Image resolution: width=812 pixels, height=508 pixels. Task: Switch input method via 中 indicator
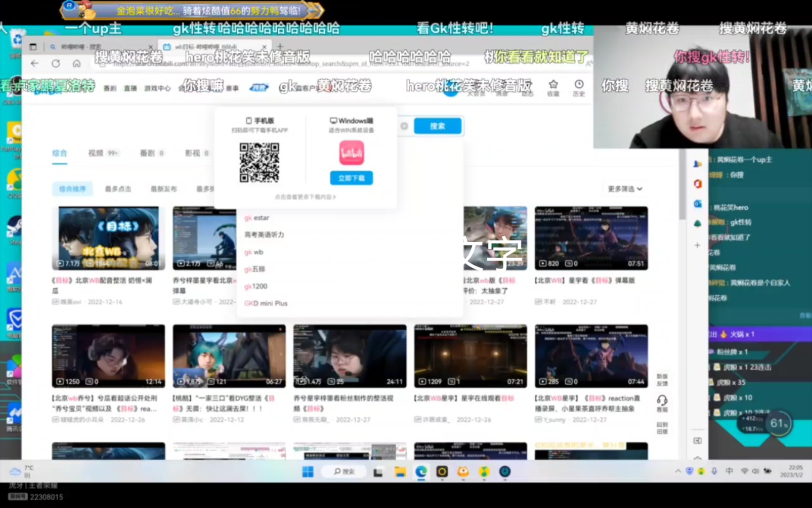pyautogui.click(x=729, y=471)
